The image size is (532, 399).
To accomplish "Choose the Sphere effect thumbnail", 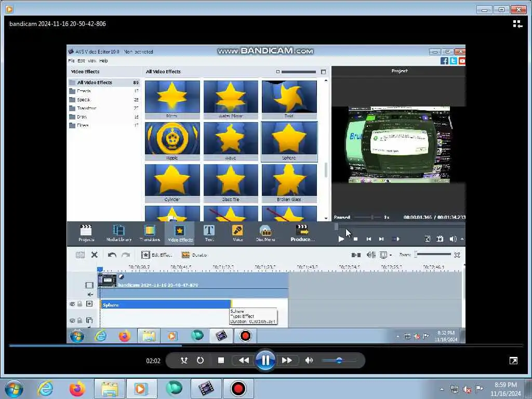I will tap(289, 141).
